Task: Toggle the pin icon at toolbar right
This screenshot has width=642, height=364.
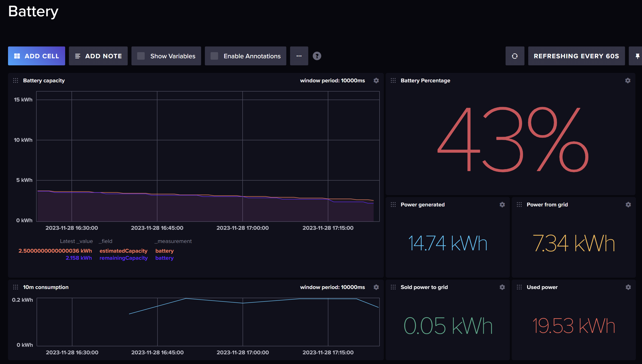Action: pyautogui.click(x=637, y=56)
